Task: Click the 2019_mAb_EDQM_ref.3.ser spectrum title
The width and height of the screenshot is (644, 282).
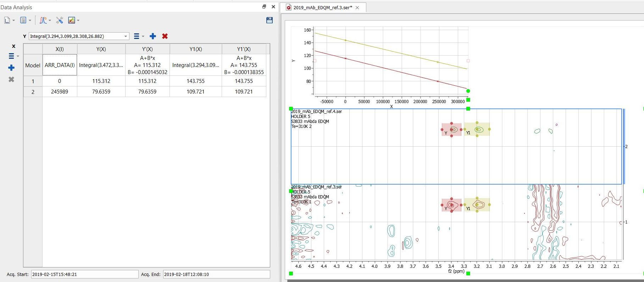Action: coord(317,187)
